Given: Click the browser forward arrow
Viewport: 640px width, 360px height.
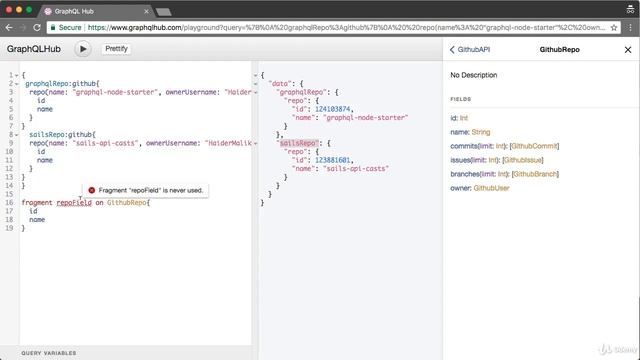Looking at the screenshot, I should pos(23,27).
